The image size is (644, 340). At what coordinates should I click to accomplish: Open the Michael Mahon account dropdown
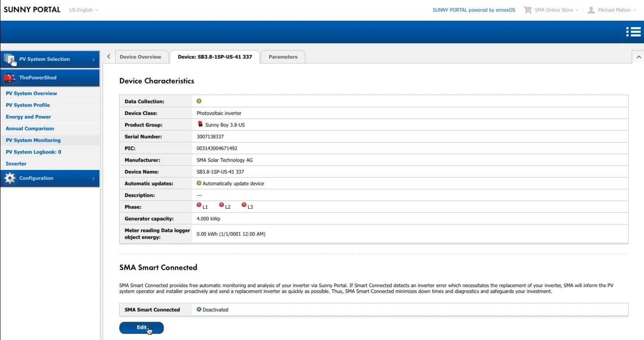(x=617, y=10)
